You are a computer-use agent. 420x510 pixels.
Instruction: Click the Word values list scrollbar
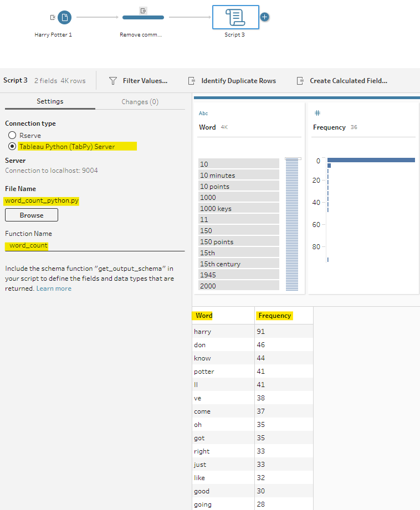[x=292, y=224]
